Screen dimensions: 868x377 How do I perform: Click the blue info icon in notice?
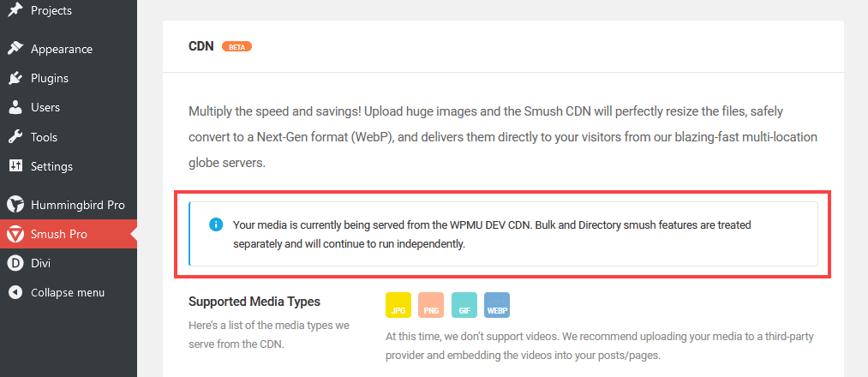click(216, 224)
